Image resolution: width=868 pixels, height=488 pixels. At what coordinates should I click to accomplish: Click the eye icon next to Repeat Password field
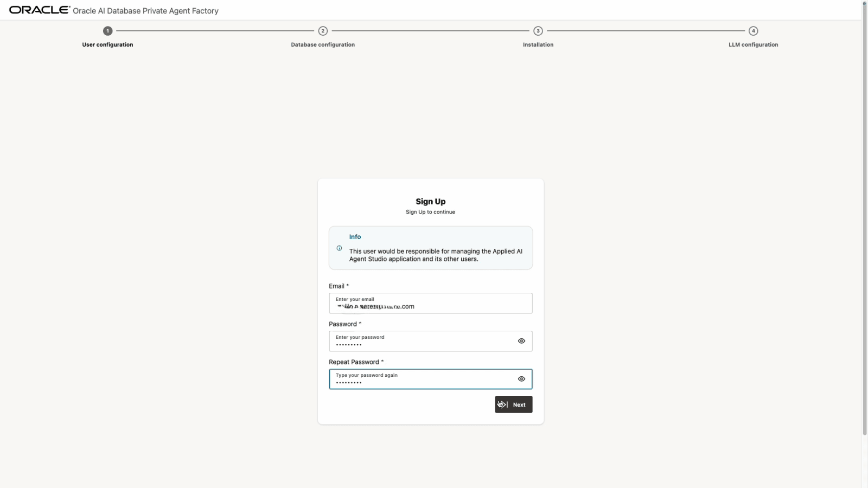521,378
